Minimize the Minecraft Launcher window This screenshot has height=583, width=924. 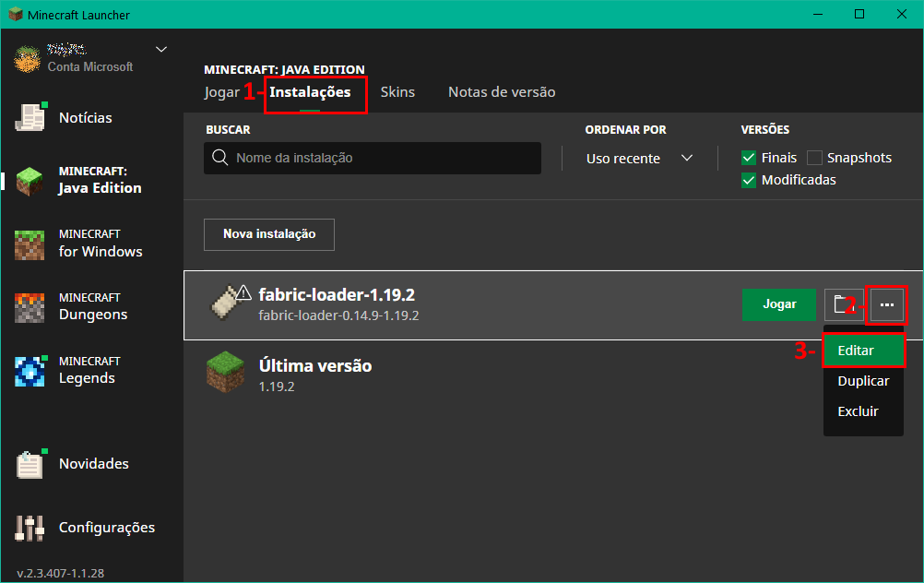(x=818, y=14)
